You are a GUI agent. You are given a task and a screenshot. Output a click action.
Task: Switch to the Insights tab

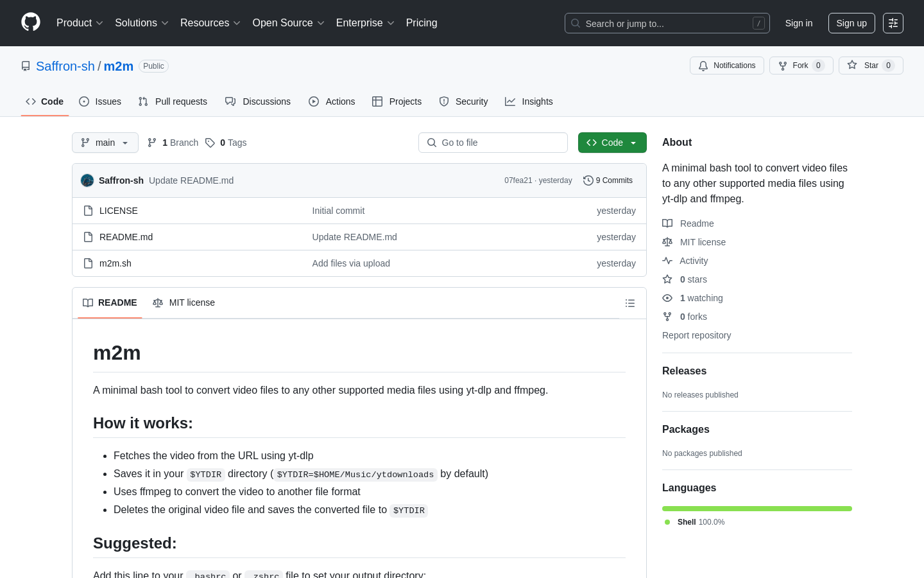coord(529,101)
